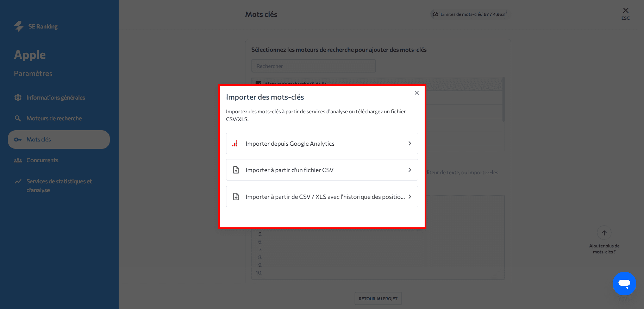
Task: Choose Importer à partir d'un fichier CSV
Action: pos(322,170)
